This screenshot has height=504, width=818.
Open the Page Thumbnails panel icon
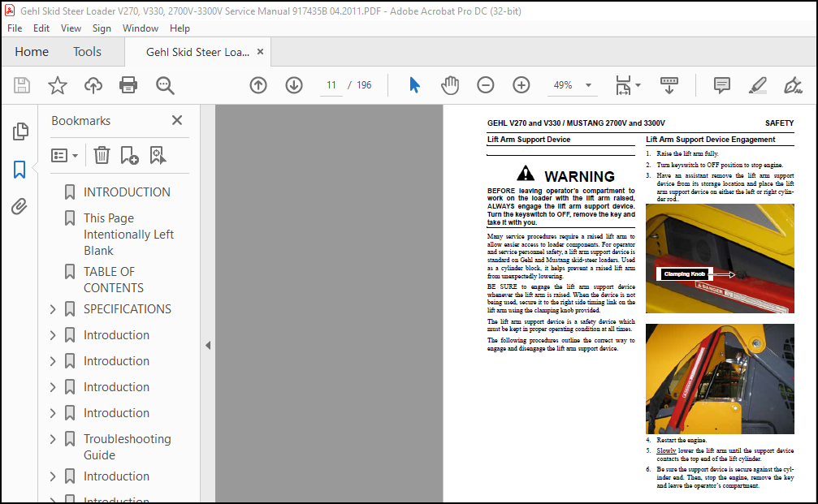pos(19,131)
